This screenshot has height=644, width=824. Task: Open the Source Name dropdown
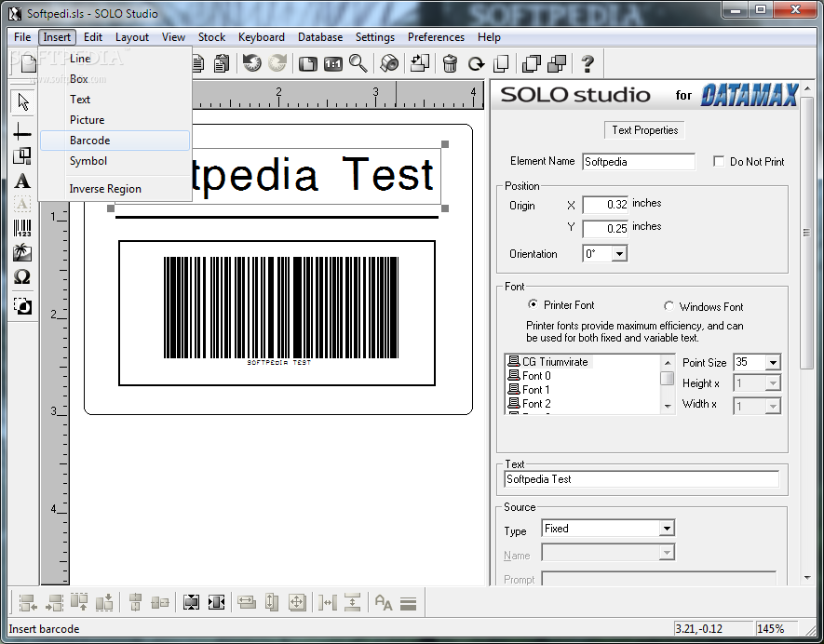[667, 553]
